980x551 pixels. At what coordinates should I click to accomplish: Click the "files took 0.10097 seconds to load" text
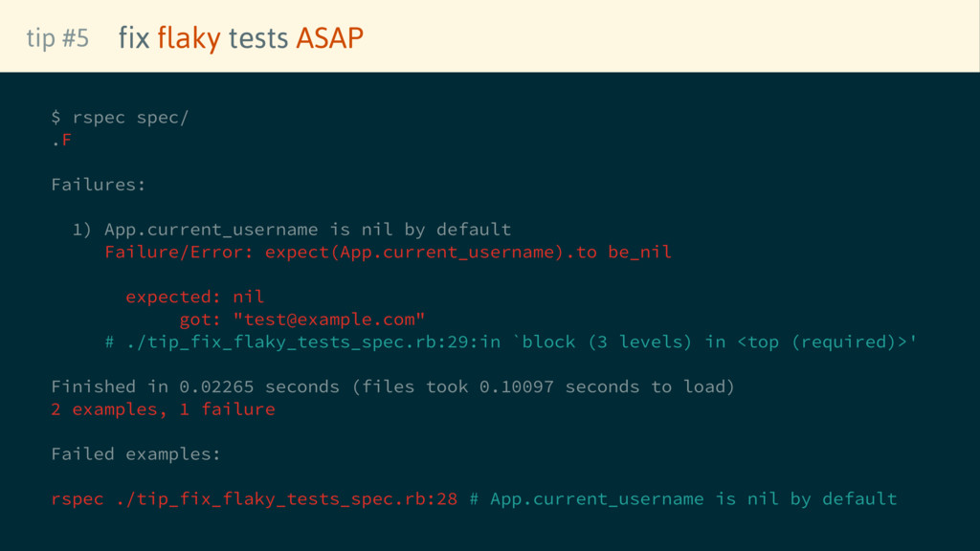coord(543,386)
